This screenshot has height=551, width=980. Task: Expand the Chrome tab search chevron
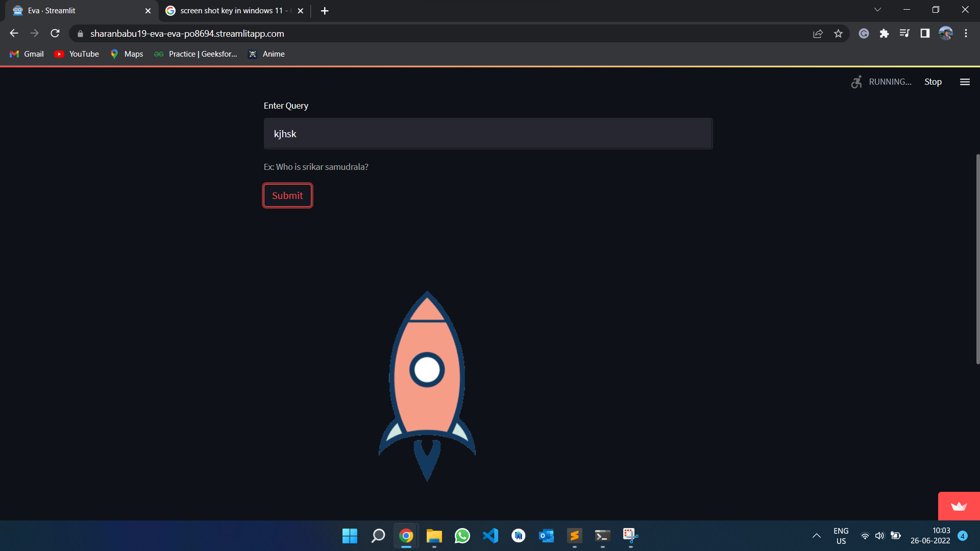tap(877, 10)
